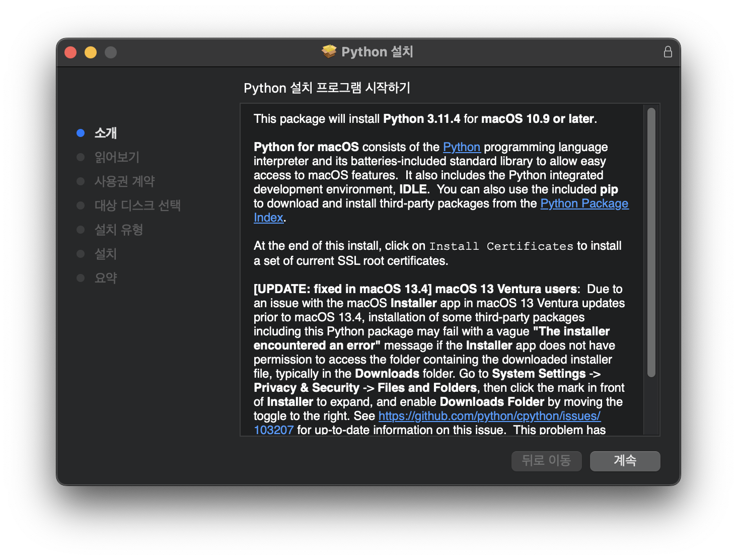Click the vertical scrollbar thumb in text pane

[651, 242]
